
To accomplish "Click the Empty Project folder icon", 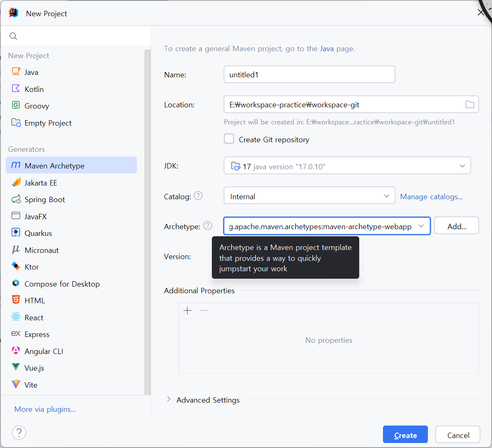I will pos(16,122).
